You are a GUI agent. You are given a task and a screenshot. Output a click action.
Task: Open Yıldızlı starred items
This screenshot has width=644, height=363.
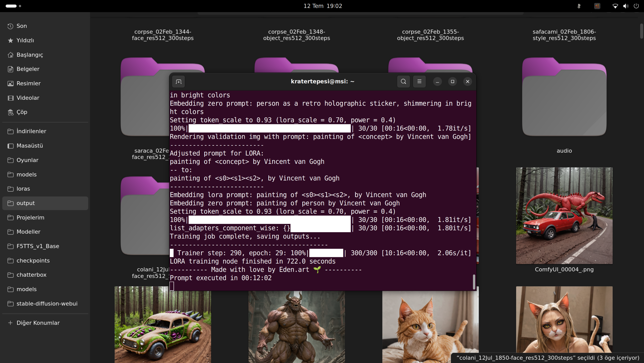(x=45, y=40)
